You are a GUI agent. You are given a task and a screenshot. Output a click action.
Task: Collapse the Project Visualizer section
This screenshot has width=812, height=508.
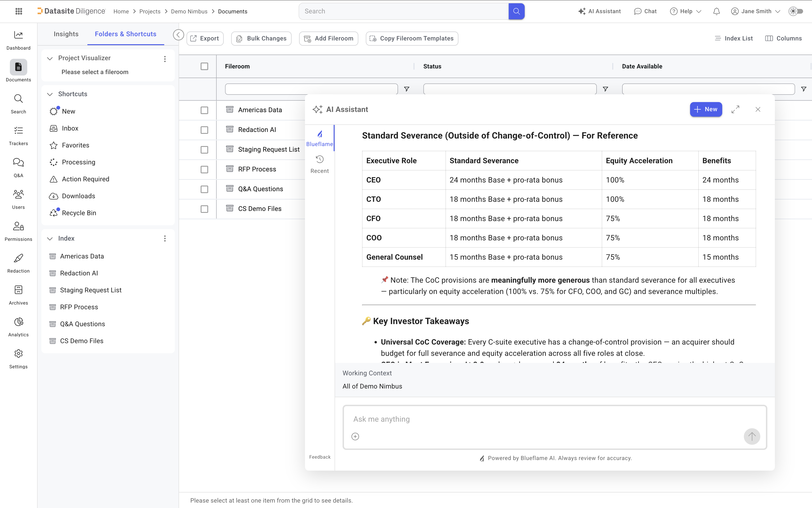click(50, 59)
